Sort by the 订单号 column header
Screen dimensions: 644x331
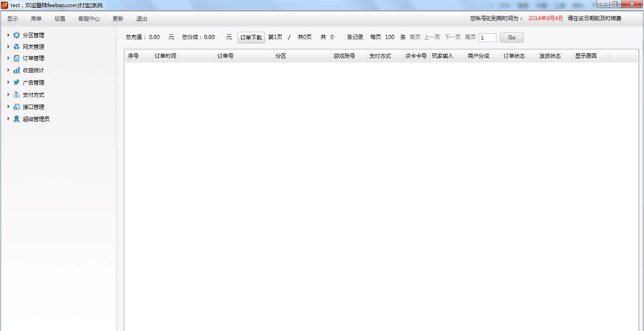click(x=245, y=56)
